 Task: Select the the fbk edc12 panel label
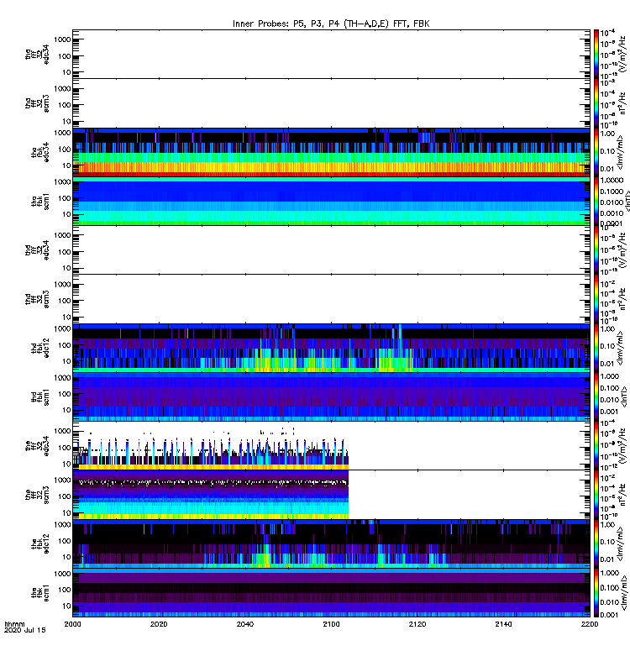click(40, 543)
